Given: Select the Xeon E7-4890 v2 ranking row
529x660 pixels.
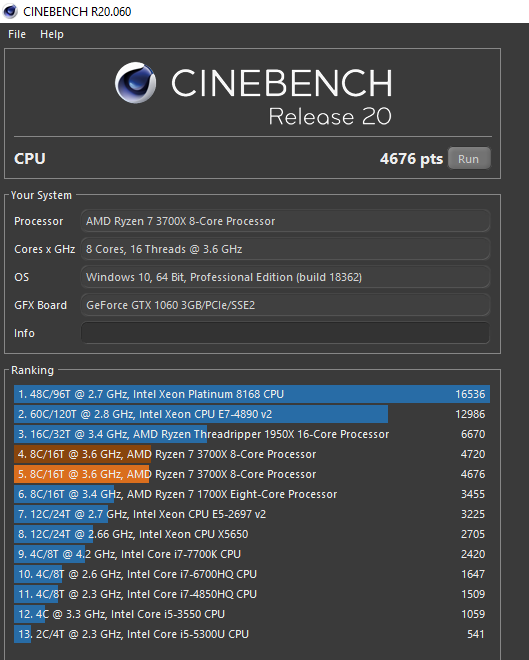Looking at the screenshot, I should [x=252, y=414].
